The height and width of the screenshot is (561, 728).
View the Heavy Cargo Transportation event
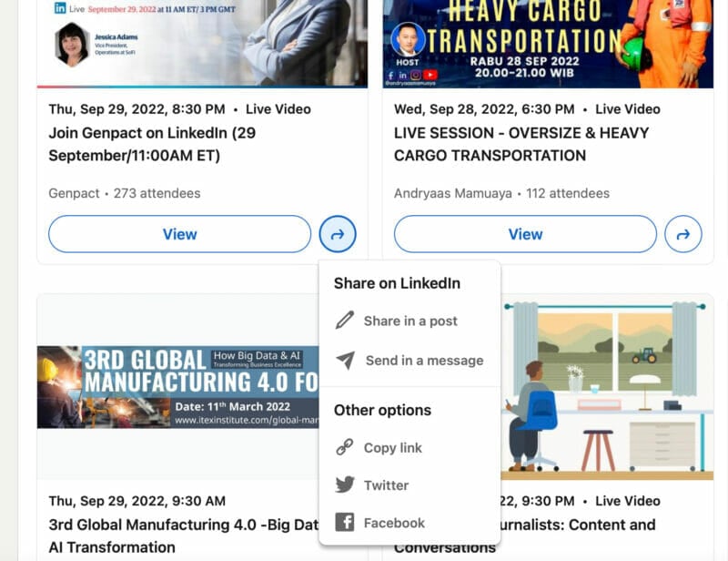[x=525, y=234]
